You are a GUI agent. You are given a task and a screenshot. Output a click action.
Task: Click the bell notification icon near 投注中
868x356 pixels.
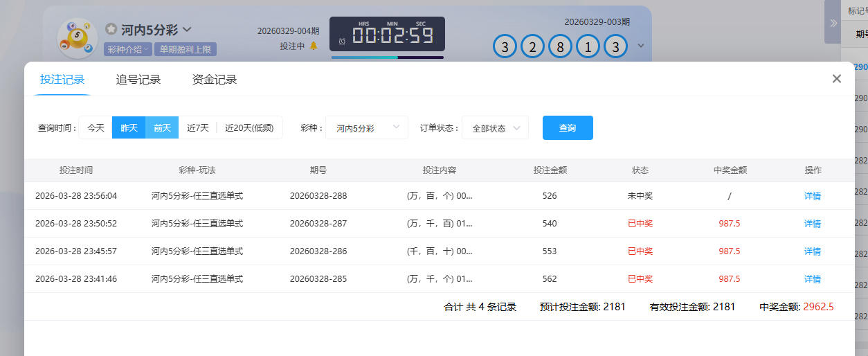pos(314,46)
